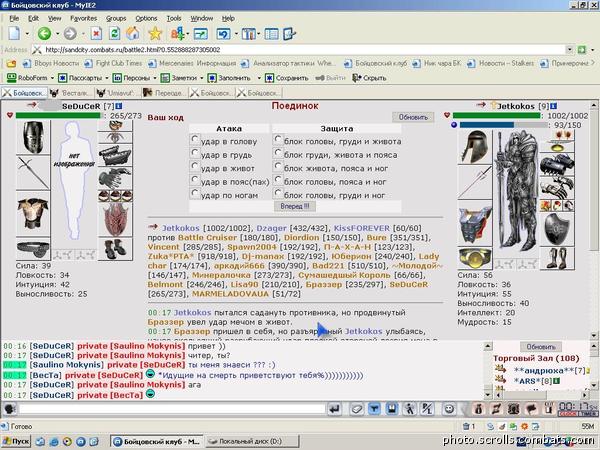Expand the Пасскарты dropdown arrow
Viewport: 600px width, 450px height.
coord(107,78)
